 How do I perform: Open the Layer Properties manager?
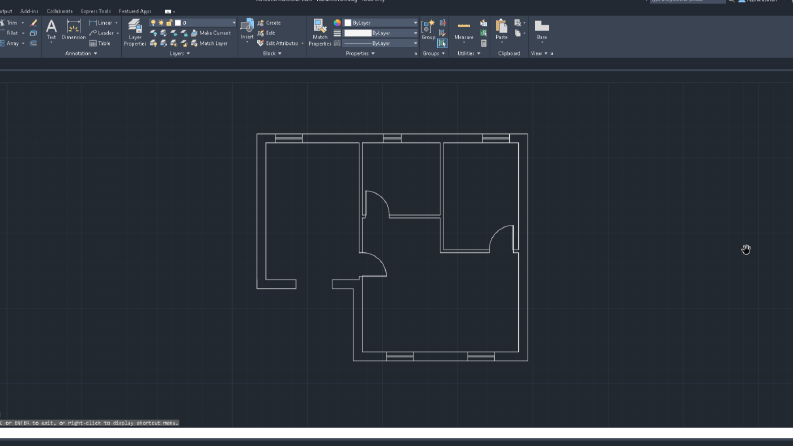click(135, 33)
